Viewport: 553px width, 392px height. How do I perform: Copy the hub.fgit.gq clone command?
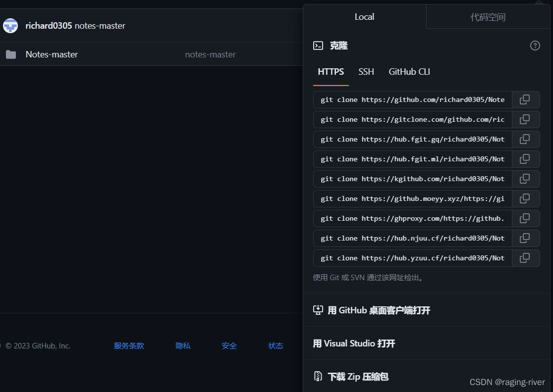pos(525,139)
